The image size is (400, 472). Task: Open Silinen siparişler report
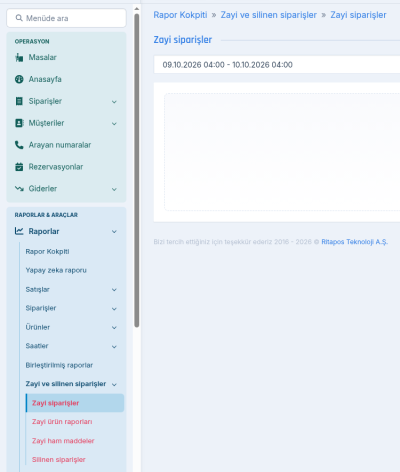tap(59, 460)
